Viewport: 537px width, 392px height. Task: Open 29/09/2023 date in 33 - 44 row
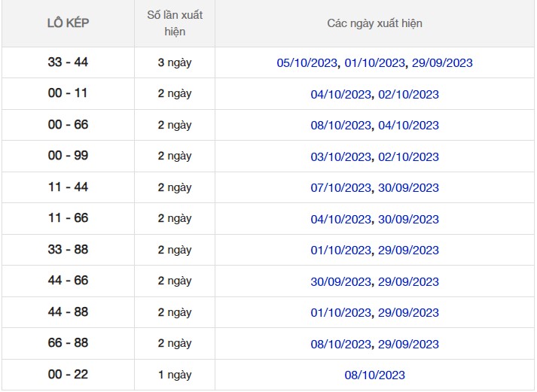point(442,63)
